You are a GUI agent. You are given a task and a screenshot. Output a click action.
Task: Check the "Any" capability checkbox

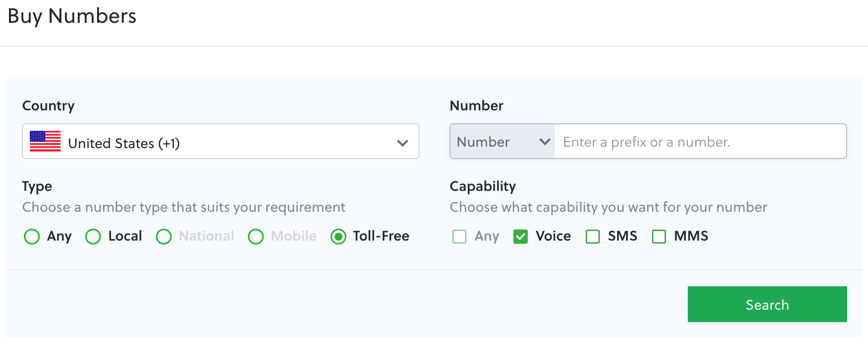point(459,237)
